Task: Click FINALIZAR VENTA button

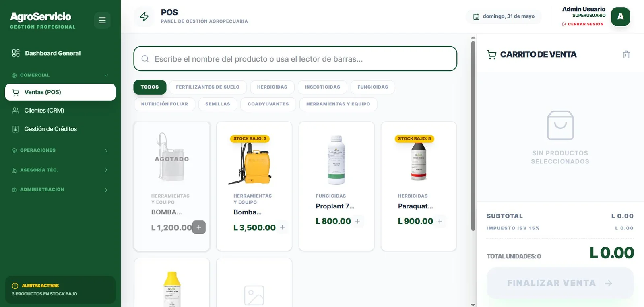Action: 560,283
